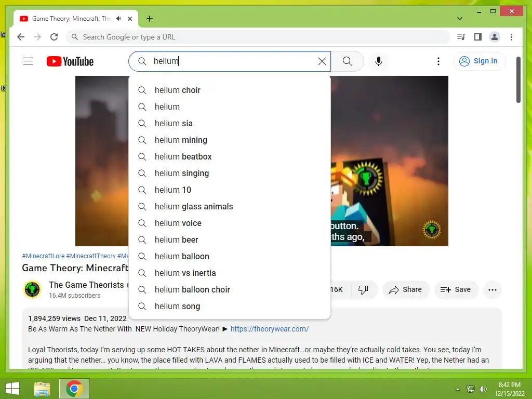Viewport: 532px width, 399px height.
Task: Open The Game Theorists channel avatar
Action: coord(32,289)
